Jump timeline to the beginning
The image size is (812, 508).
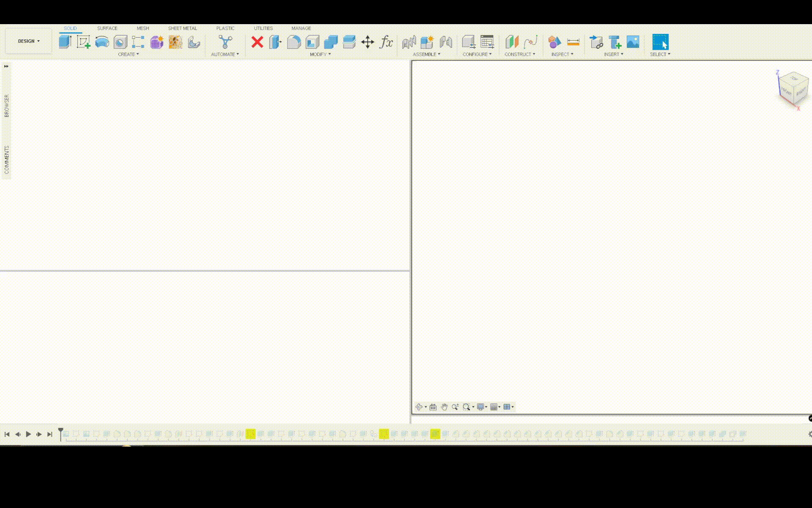7,434
